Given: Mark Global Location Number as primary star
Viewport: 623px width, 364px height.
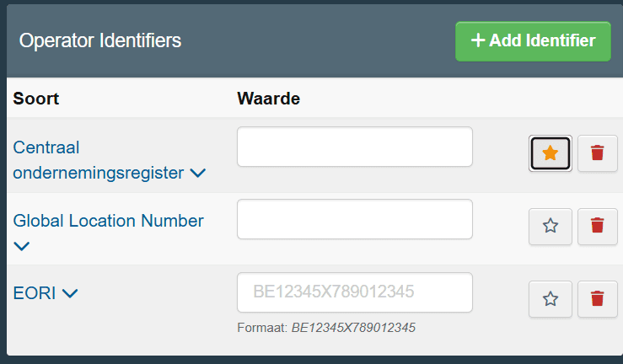Looking at the screenshot, I should (550, 227).
